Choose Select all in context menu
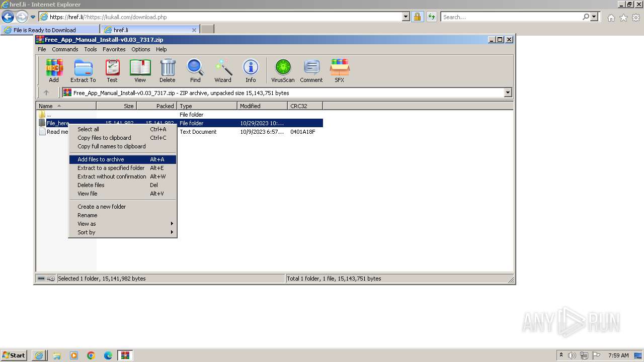 tap(123, 129)
